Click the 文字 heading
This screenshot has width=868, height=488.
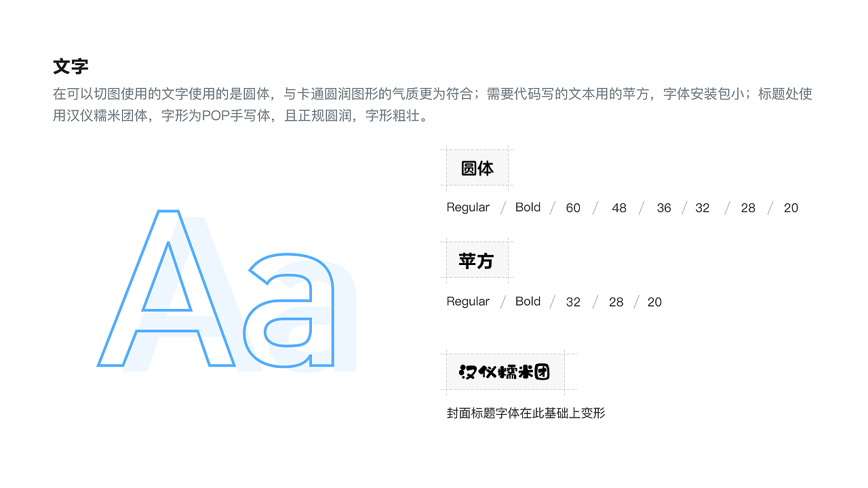(x=71, y=66)
